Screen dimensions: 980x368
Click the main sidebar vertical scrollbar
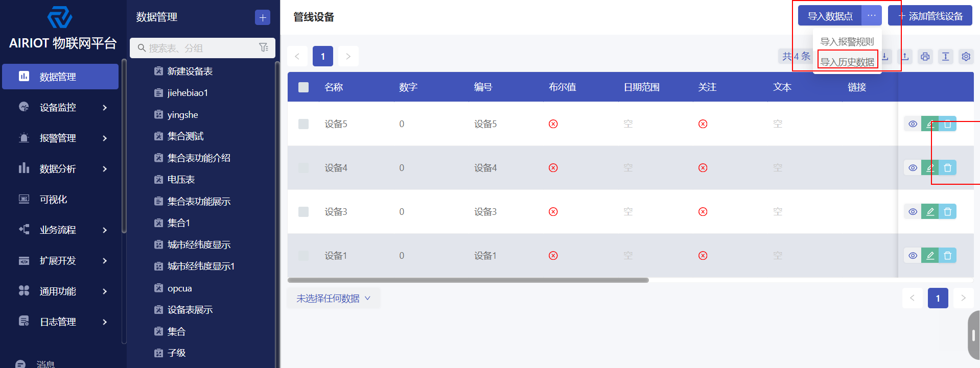pyautogui.click(x=124, y=146)
